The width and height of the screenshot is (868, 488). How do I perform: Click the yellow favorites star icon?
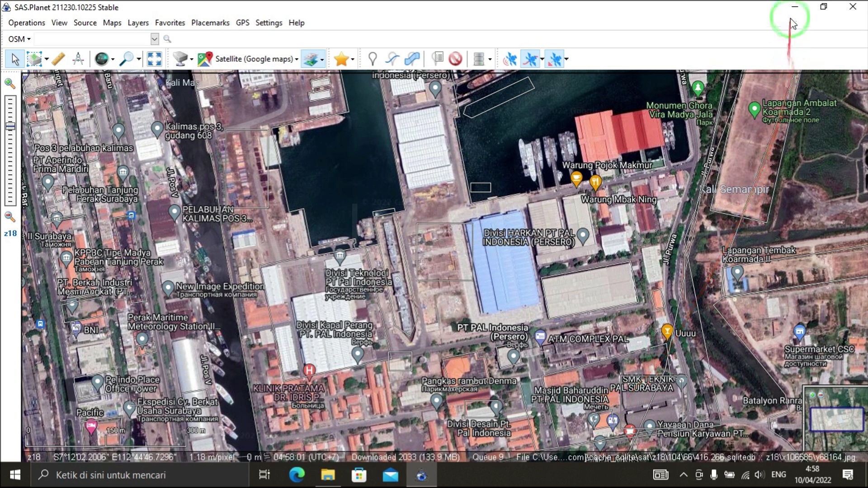tap(341, 59)
